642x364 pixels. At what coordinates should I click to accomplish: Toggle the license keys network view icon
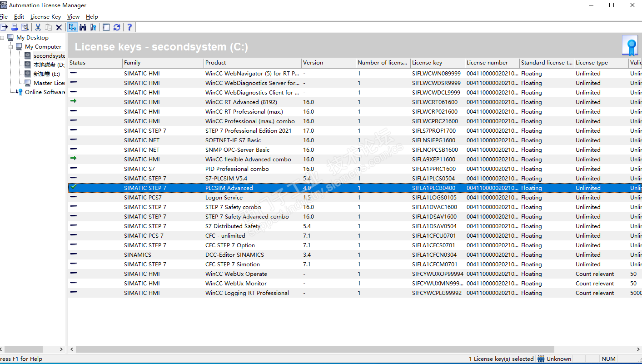[72, 27]
